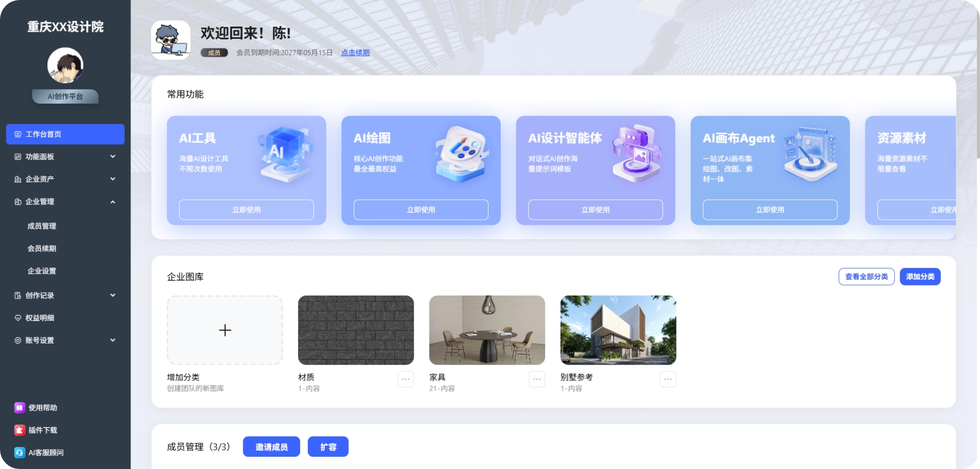Click the 创作记录 document icon

click(18, 295)
